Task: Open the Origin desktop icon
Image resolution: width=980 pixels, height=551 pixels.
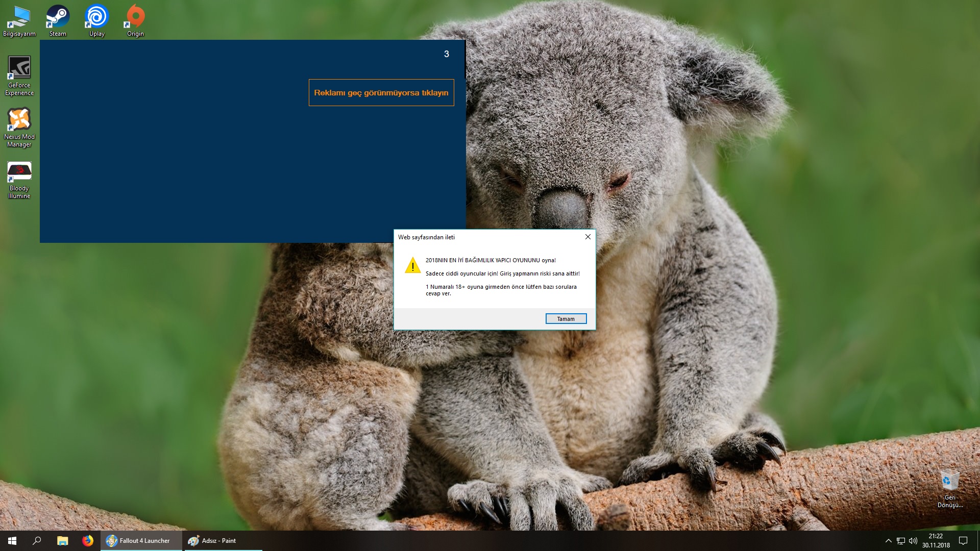Action: click(135, 21)
